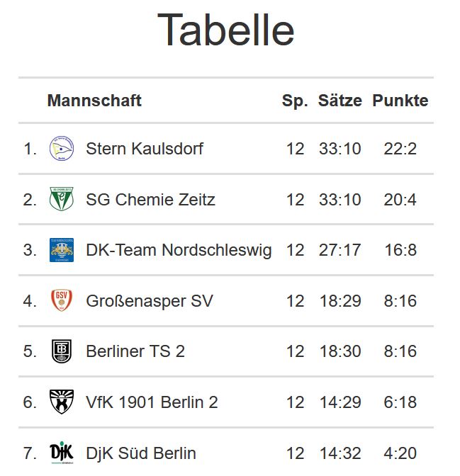Click the Großenasper SV red GSV crest
This screenshot has height=476, width=460.
pos(62,300)
